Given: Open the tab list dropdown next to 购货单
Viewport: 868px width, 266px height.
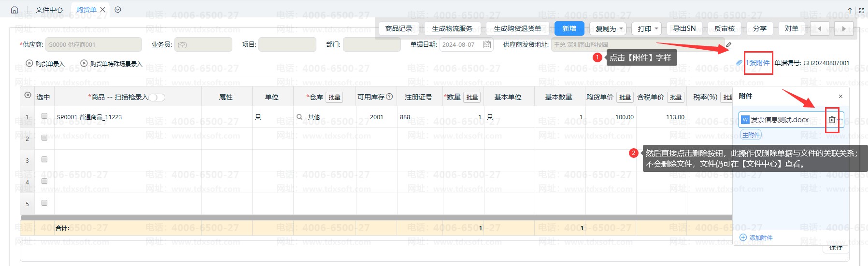Looking at the screenshot, I should click(x=118, y=10).
